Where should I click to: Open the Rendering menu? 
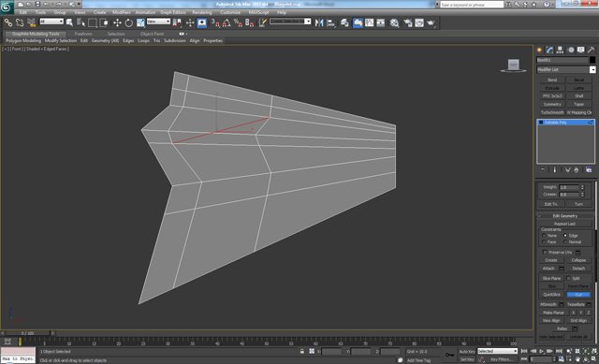point(202,12)
